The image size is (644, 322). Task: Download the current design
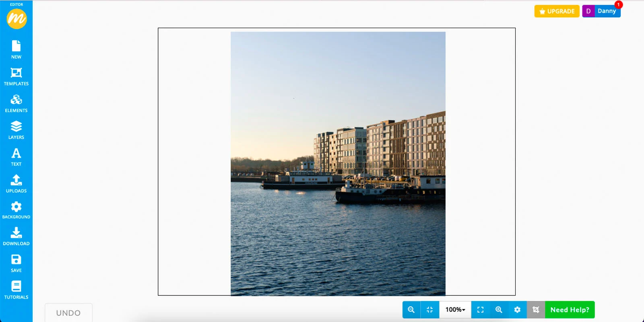pyautogui.click(x=16, y=236)
